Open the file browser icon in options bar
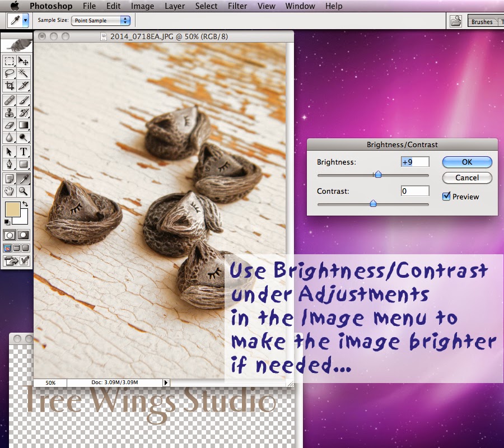 click(456, 21)
